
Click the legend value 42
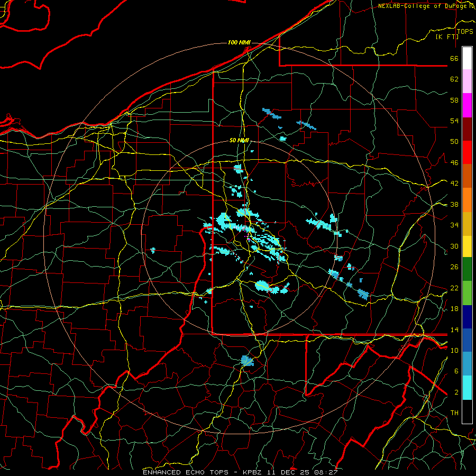point(454,184)
